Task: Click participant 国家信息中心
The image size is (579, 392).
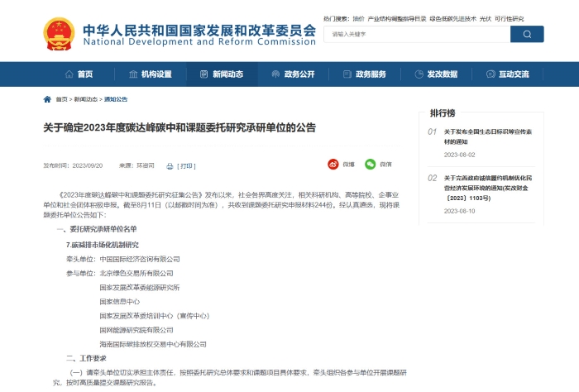Action: [120, 302]
